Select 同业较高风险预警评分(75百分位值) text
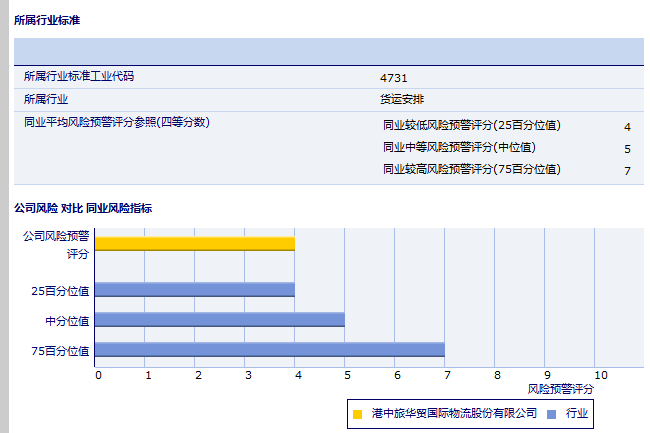The image size is (650, 433). pos(471,170)
